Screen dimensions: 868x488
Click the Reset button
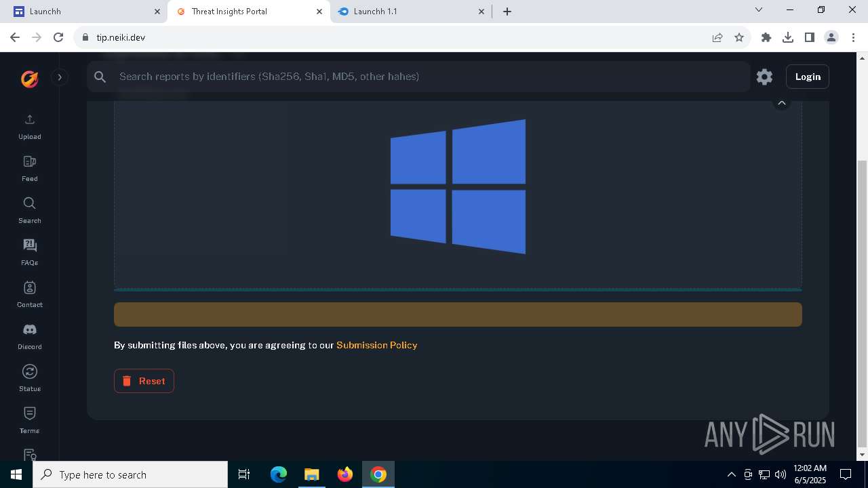(144, 381)
